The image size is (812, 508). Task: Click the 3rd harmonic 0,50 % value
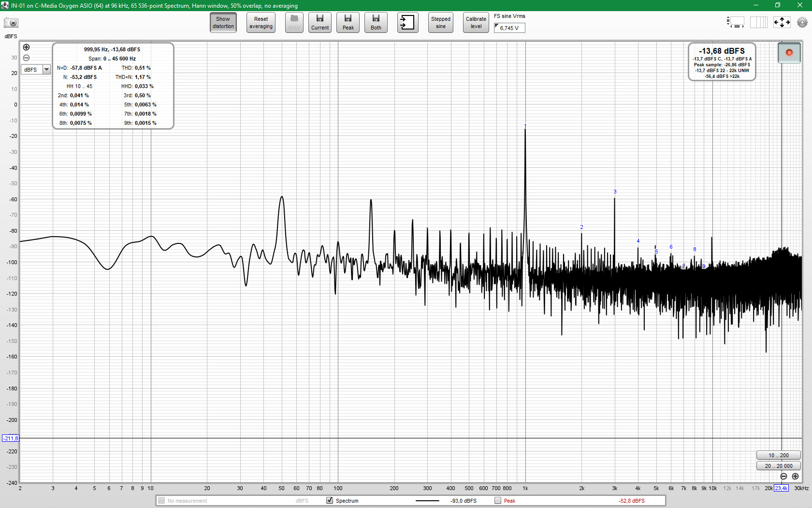pyautogui.click(x=143, y=95)
